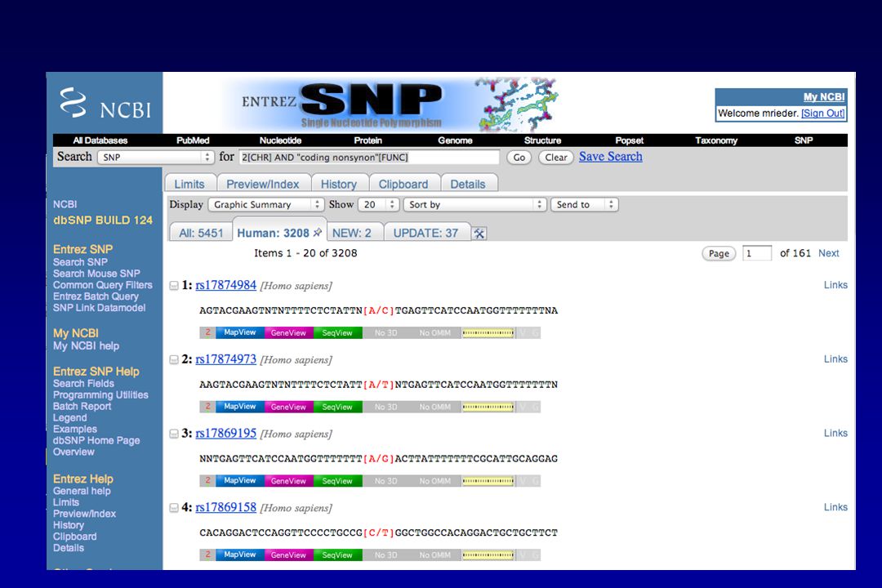Viewport: 882px width, 588px height.
Task: Open SeqView for rs17874973
Action: pyautogui.click(x=337, y=407)
